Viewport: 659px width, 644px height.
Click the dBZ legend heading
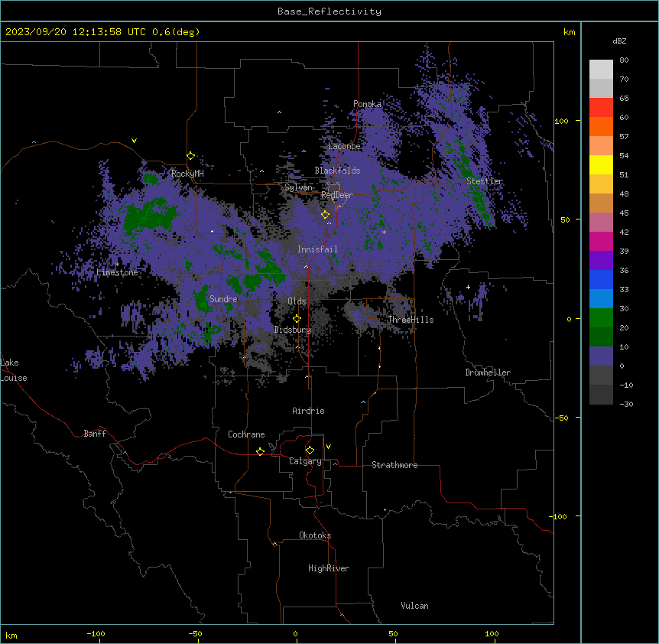click(x=619, y=41)
